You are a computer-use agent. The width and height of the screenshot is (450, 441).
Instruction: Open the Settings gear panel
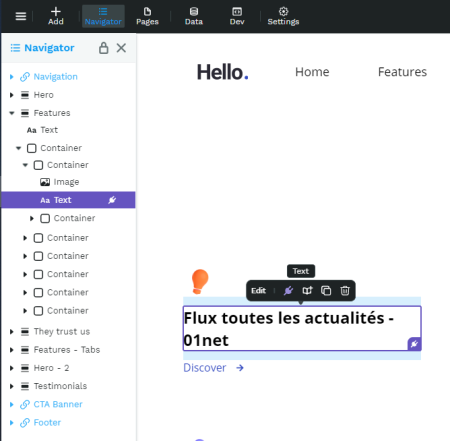point(283,16)
